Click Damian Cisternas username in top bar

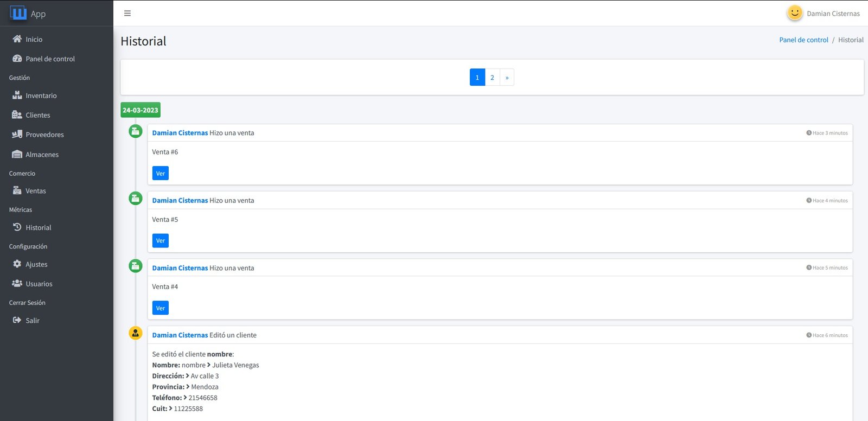tap(833, 14)
